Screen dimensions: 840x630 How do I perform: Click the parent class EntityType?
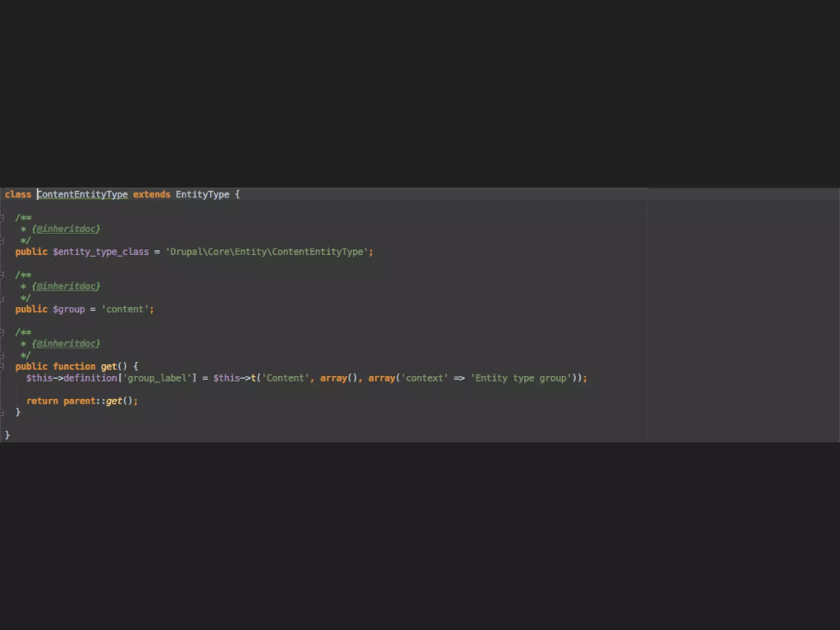[x=202, y=194]
